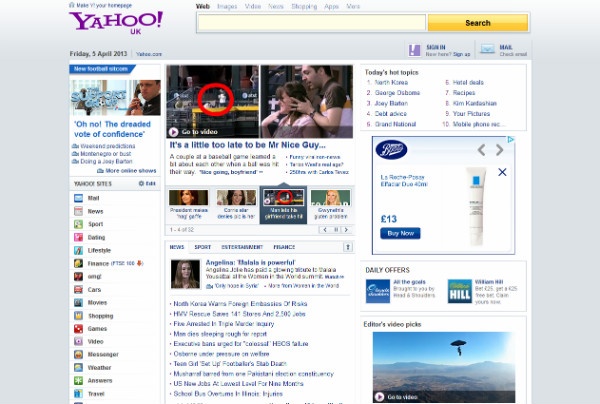Screen dimensions: 600x404
Task: Open HMV Rescue Saves 141 Stores story
Action: pos(240,314)
